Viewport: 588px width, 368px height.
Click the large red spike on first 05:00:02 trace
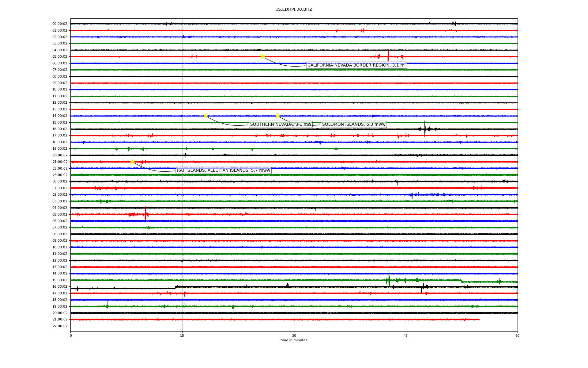click(x=388, y=56)
